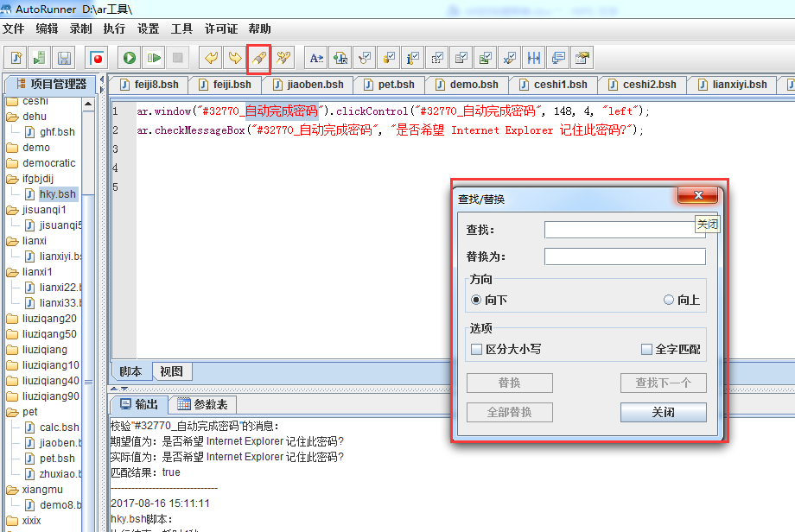795x532 pixels.
Task: Click line 2's checkMessageBox code text
Action: (x=390, y=130)
